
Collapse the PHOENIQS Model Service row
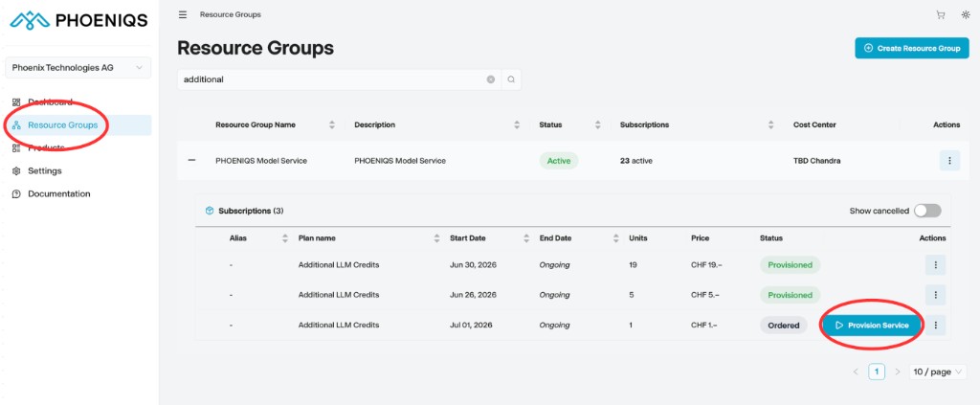(191, 161)
